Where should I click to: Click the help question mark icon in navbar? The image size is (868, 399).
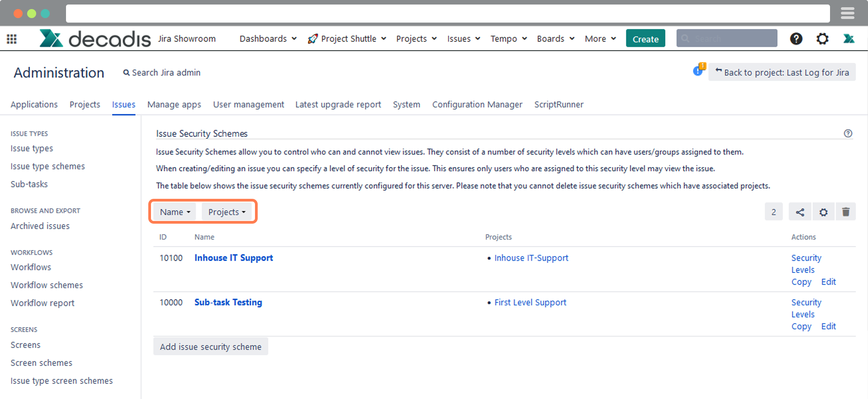point(796,39)
